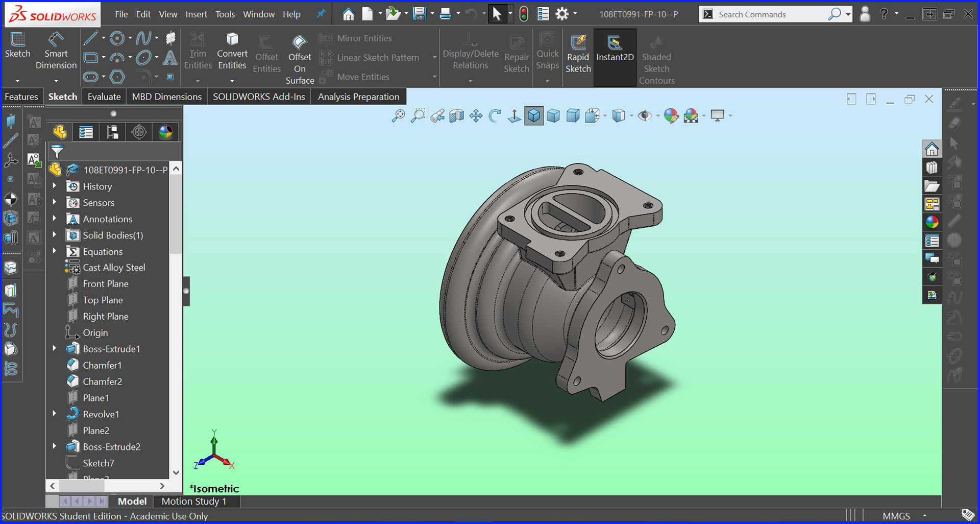The width and height of the screenshot is (980, 524).
Task: Open the SOLIDWORKS Add-Ins tab
Action: point(259,97)
